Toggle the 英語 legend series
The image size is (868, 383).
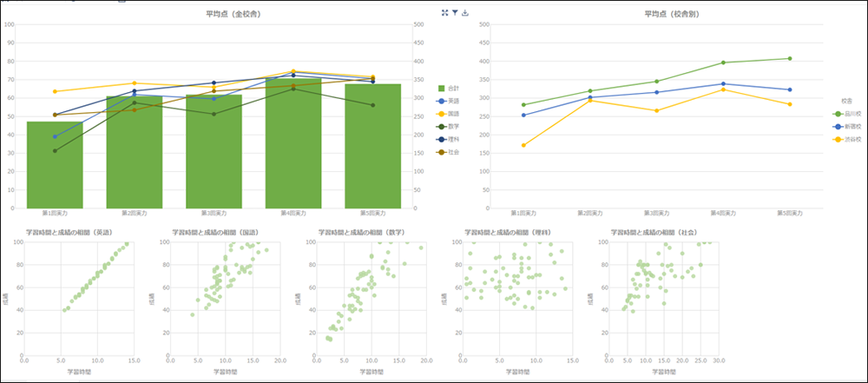448,101
